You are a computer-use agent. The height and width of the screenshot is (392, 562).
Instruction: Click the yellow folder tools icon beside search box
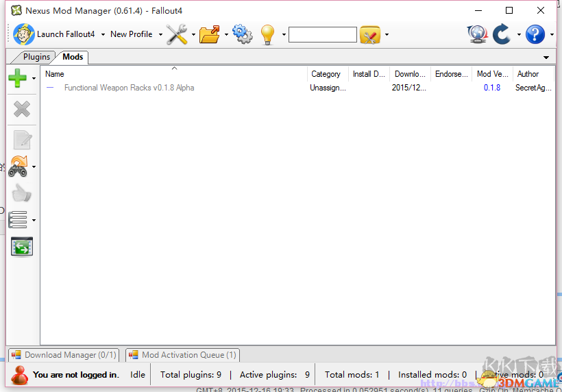pyautogui.click(x=370, y=35)
